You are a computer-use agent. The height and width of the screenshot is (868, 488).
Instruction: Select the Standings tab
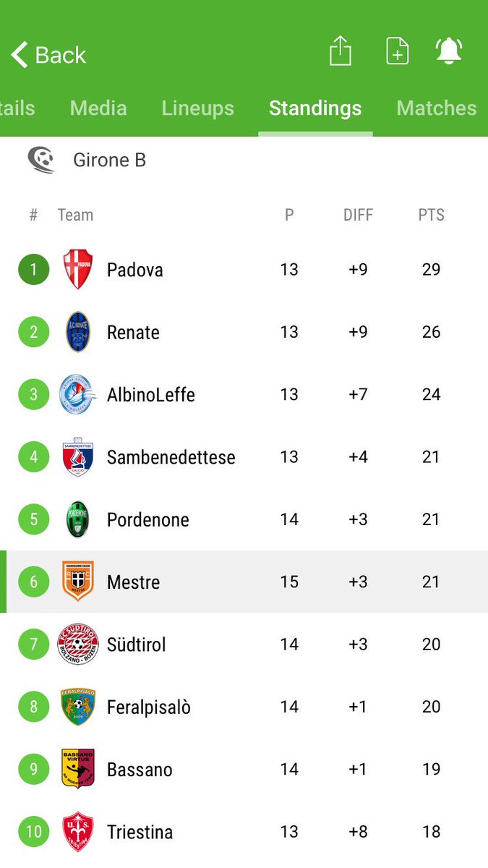[x=315, y=108]
